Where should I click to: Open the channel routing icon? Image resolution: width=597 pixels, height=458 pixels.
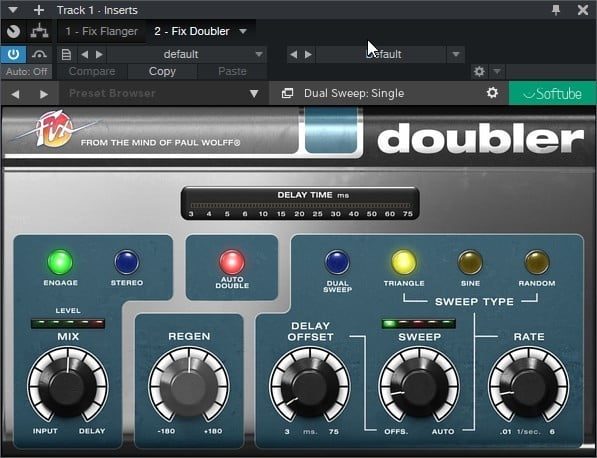coord(40,31)
